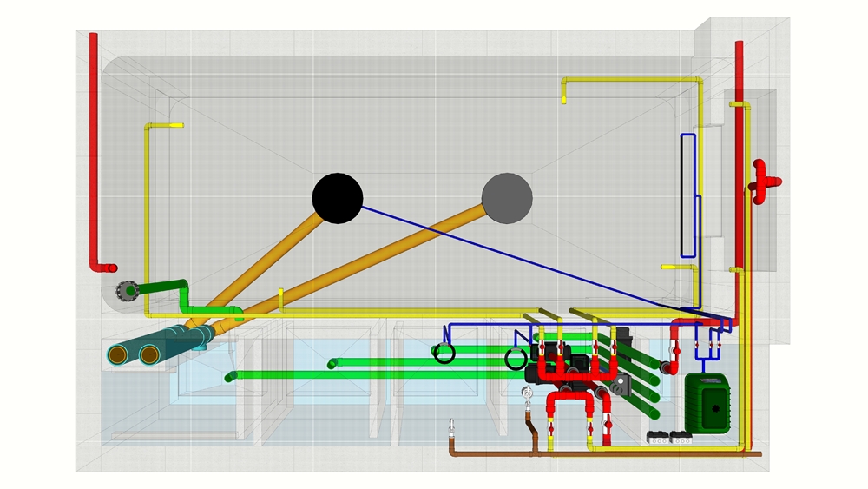Select the dark green bent pipe at the left
868x489 pixels.
click(182, 299)
